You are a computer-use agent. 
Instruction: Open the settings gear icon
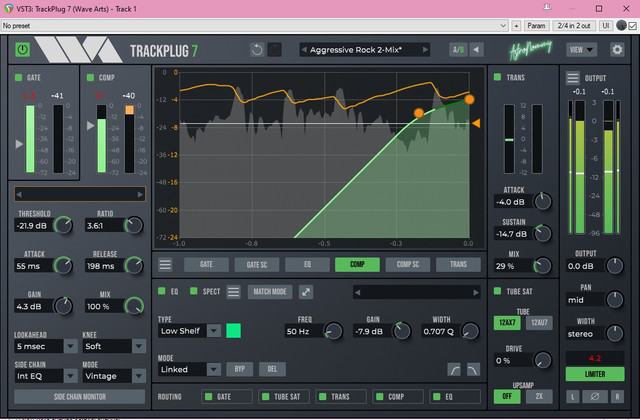(617, 50)
